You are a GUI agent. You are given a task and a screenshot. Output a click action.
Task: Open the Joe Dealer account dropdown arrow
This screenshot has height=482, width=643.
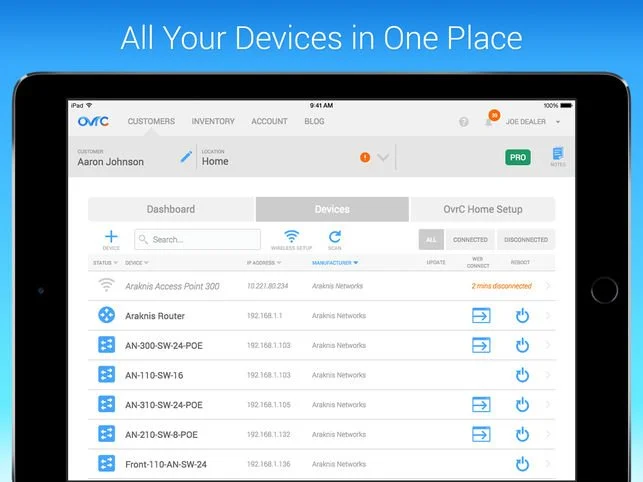558,122
